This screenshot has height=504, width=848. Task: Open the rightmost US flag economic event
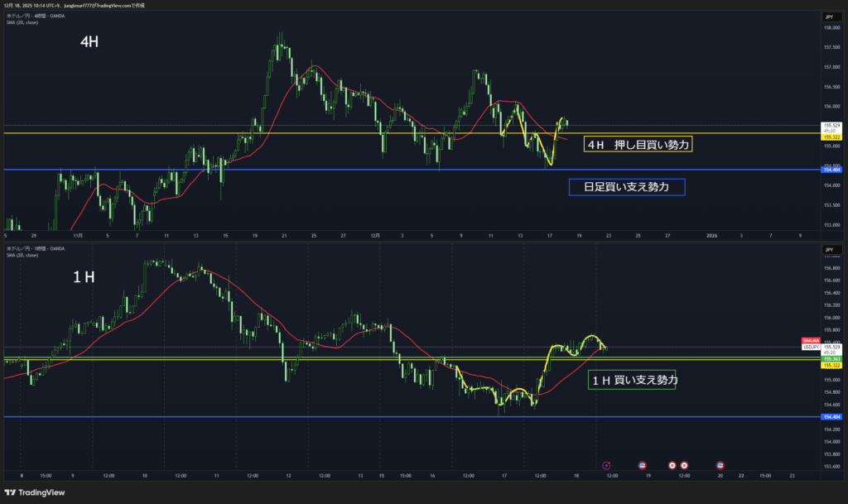[x=720, y=465]
